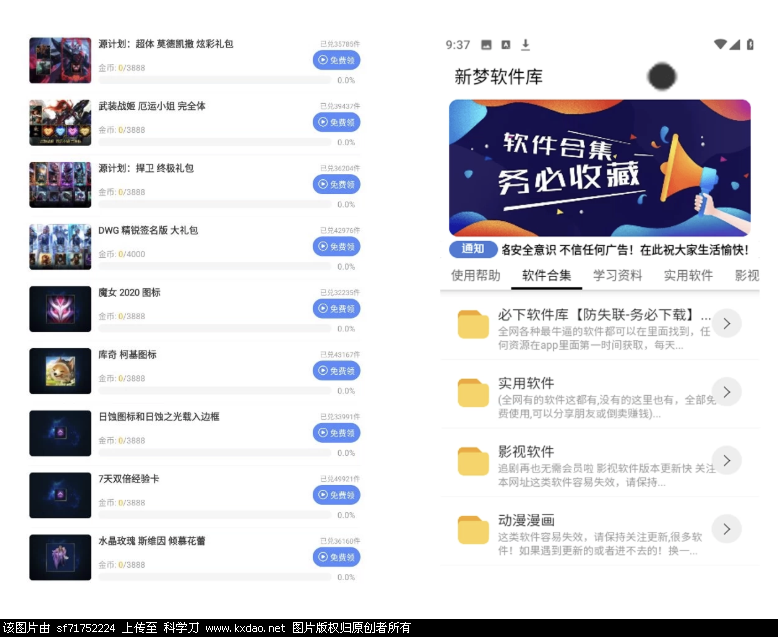Viewport: 778px width, 637px height.
Task: Open the 实用软件 folder icon
Action: coord(473,392)
